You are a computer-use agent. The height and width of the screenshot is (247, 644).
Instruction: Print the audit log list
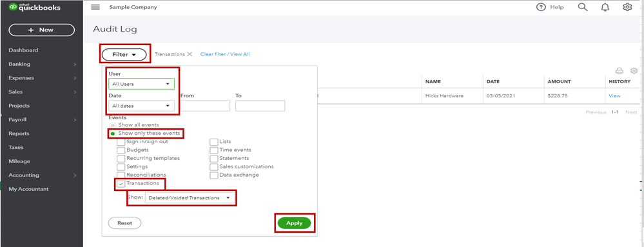pyautogui.click(x=620, y=71)
